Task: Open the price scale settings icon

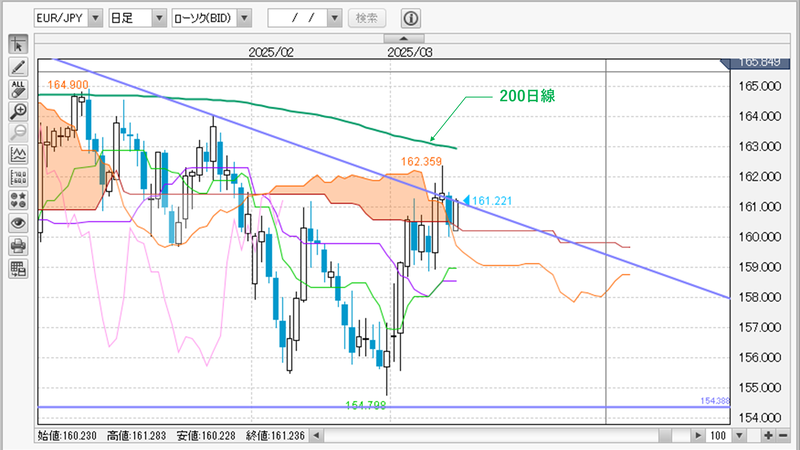Action: click(18, 177)
